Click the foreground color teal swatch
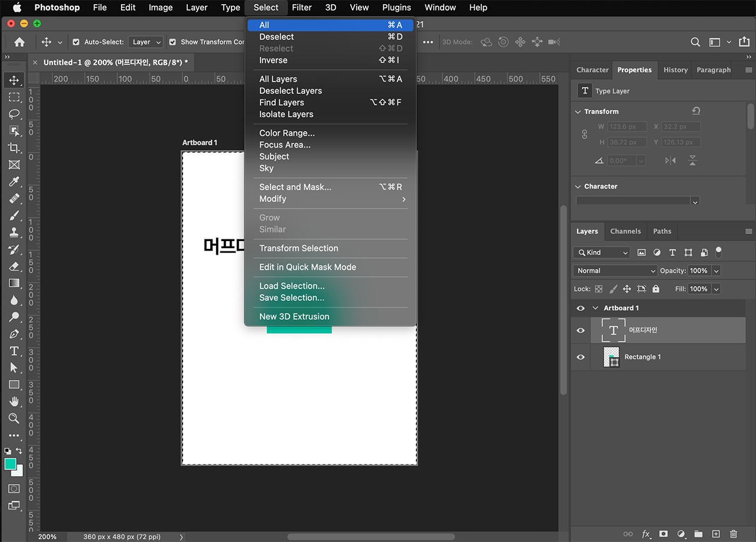756x542 pixels. pyautogui.click(x=10, y=464)
